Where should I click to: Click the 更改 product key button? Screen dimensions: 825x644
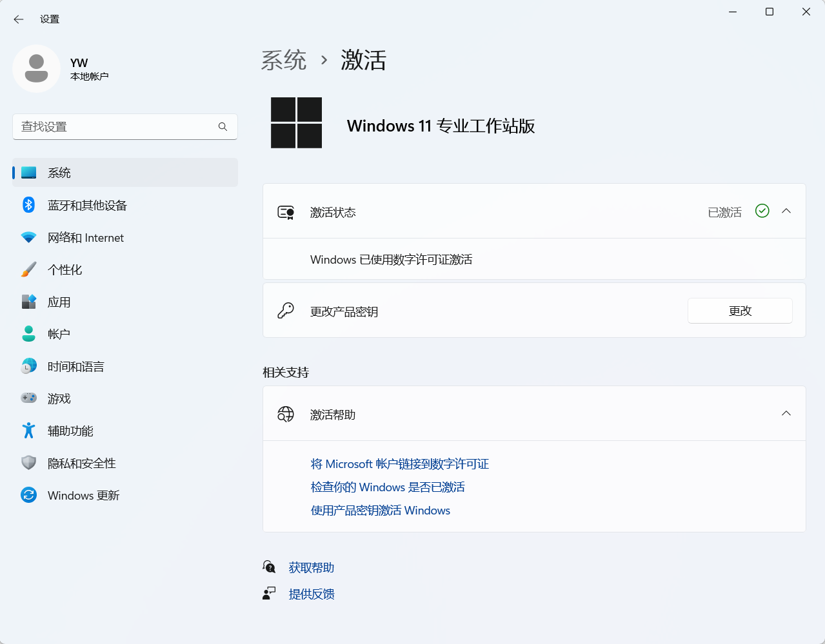coord(740,311)
